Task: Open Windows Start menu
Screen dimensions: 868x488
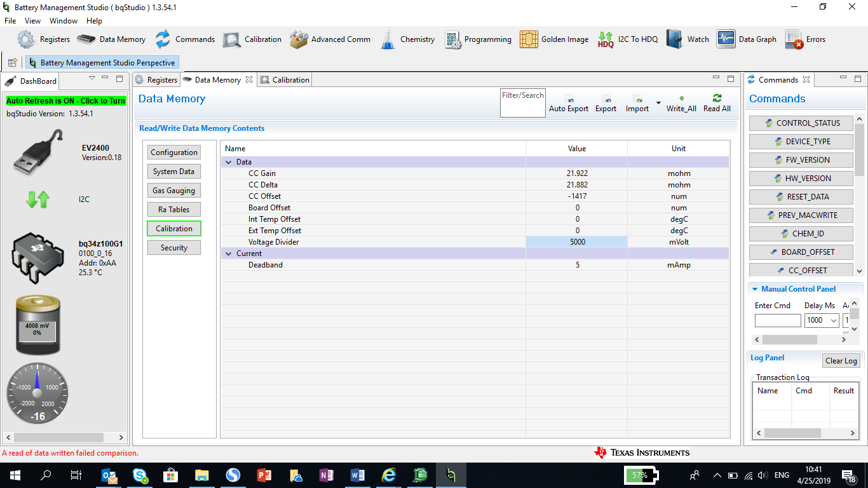Action: point(15,475)
